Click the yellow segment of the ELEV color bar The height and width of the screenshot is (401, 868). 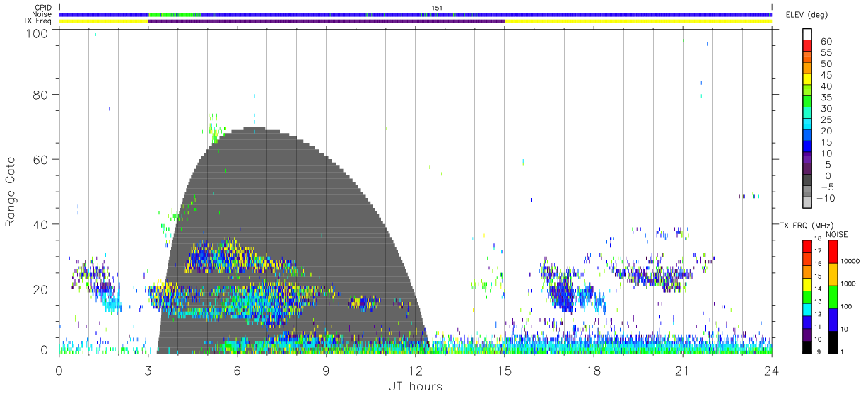coord(808,80)
